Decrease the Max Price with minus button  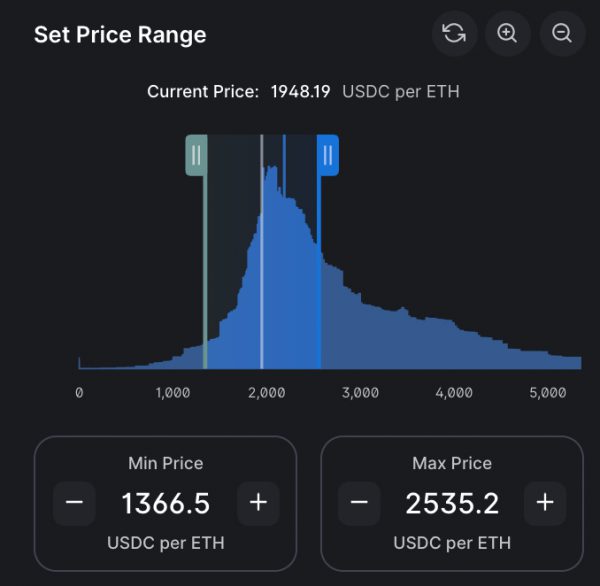coord(360,503)
